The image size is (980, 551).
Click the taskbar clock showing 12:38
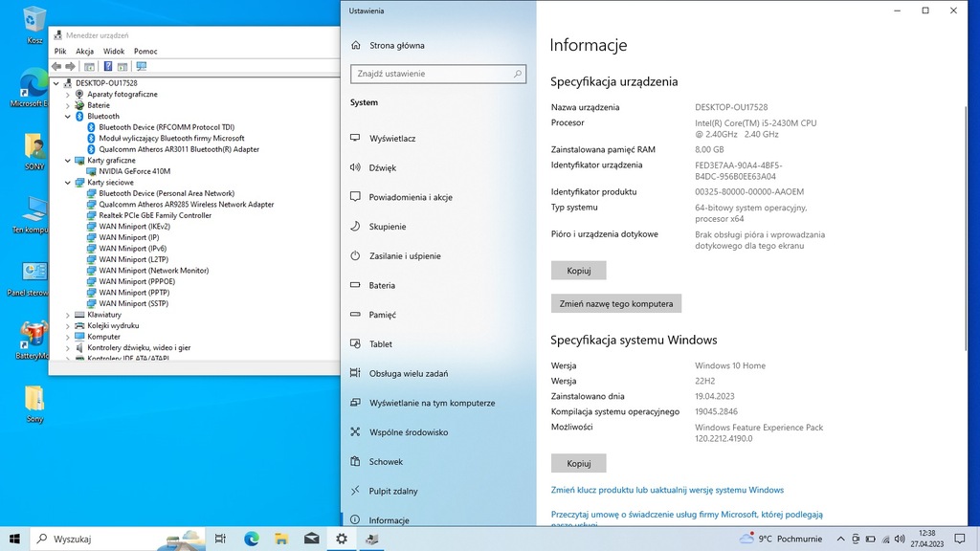pyautogui.click(x=926, y=539)
